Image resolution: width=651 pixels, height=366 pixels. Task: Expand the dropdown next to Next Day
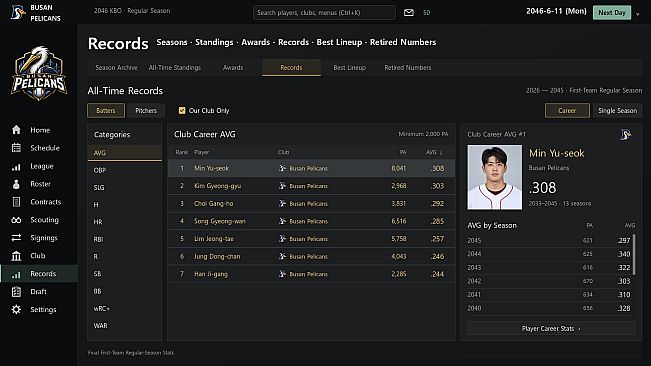click(x=638, y=14)
